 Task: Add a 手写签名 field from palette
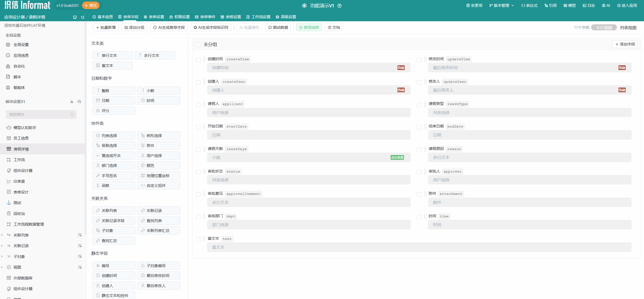point(113,176)
